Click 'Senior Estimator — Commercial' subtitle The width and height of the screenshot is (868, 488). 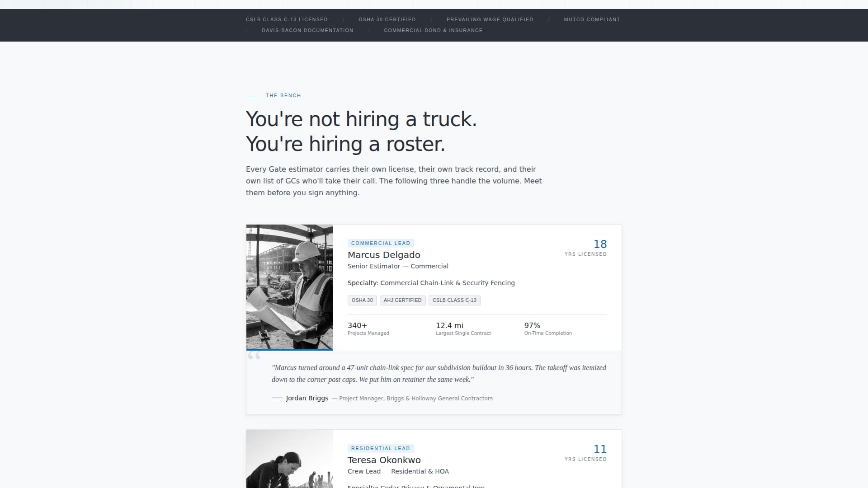(x=398, y=266)
